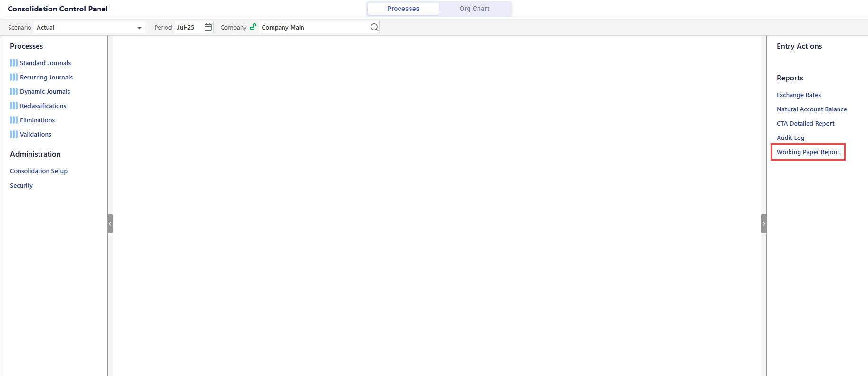The image size is (868, 376).
Task: Open the Working Paper Report
Action: click(x=808, y=152)
